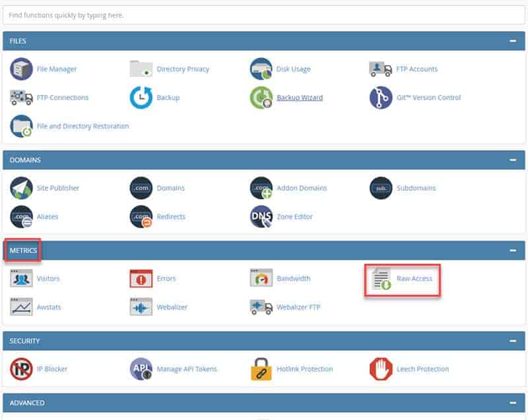The image size is (528, 420).
Task: Open the Leech Protection link
Action: coord(422,369)
